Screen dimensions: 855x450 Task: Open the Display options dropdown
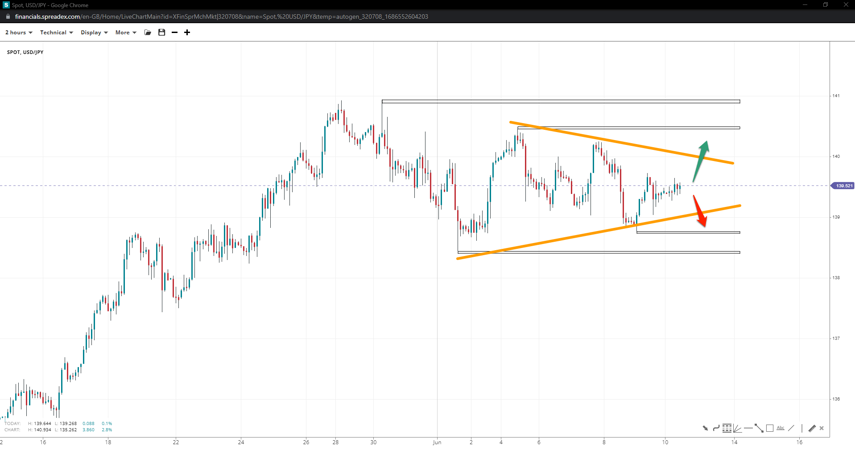pyautogui.click(x=94, y=33)
